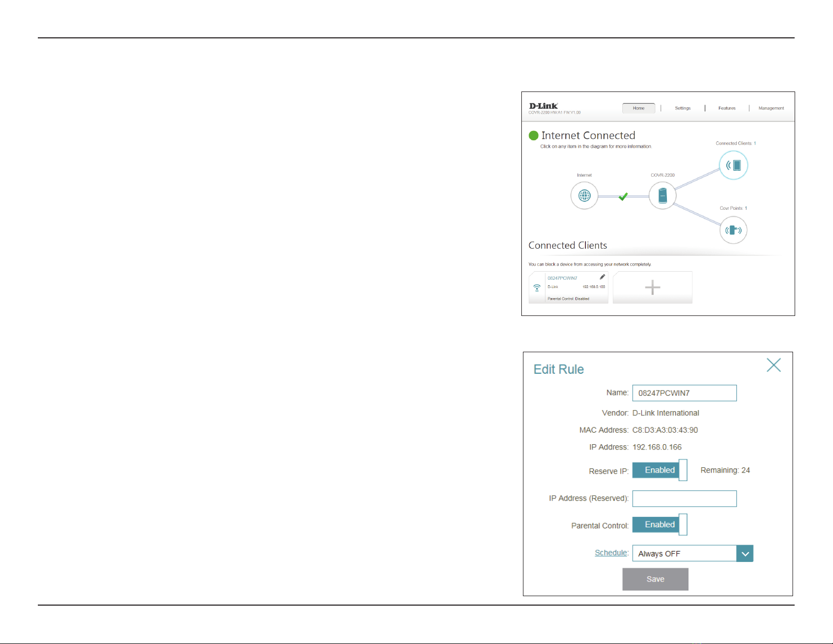Open the Covr Points icon

pyautogui.click(x=733, y=230)
